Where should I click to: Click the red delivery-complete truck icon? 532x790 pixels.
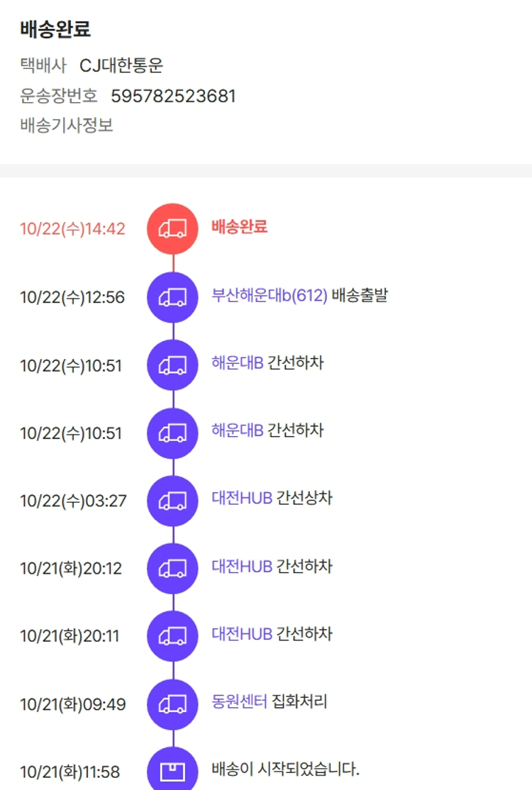pyautogui.click(x=172, y=229)
